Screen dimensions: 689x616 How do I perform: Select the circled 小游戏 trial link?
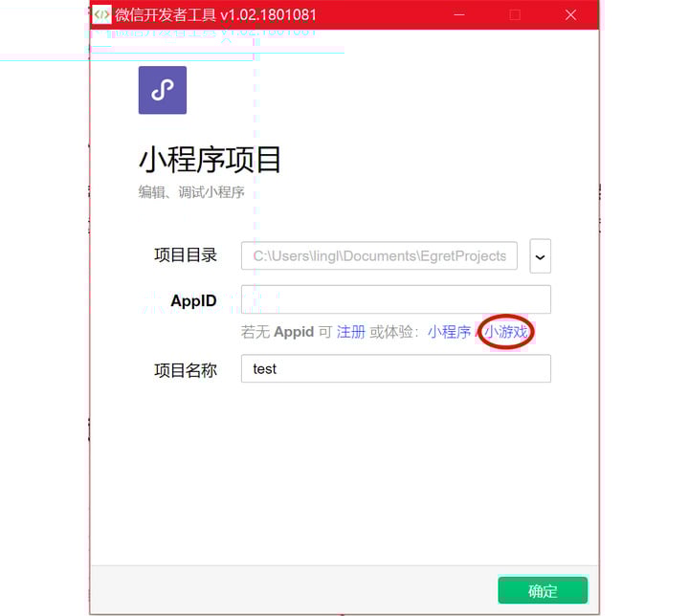[506, 332]
